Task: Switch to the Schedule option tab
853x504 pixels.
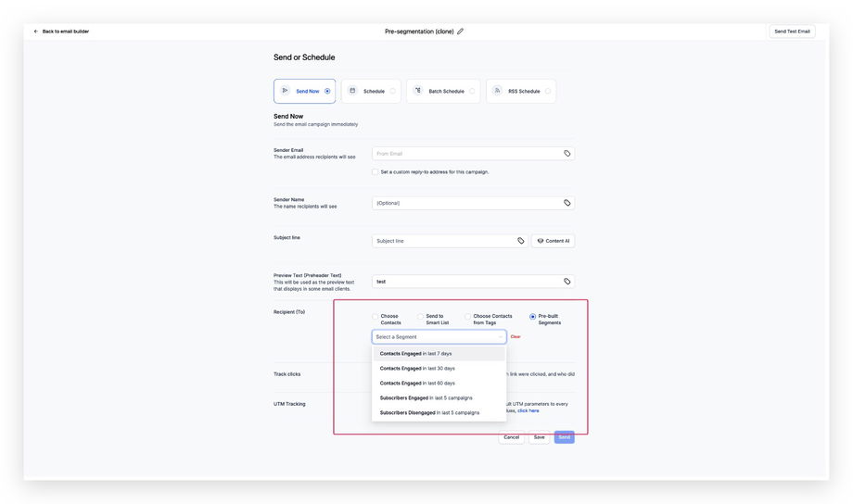Action: pyautogui.click(x=371, y=91)
